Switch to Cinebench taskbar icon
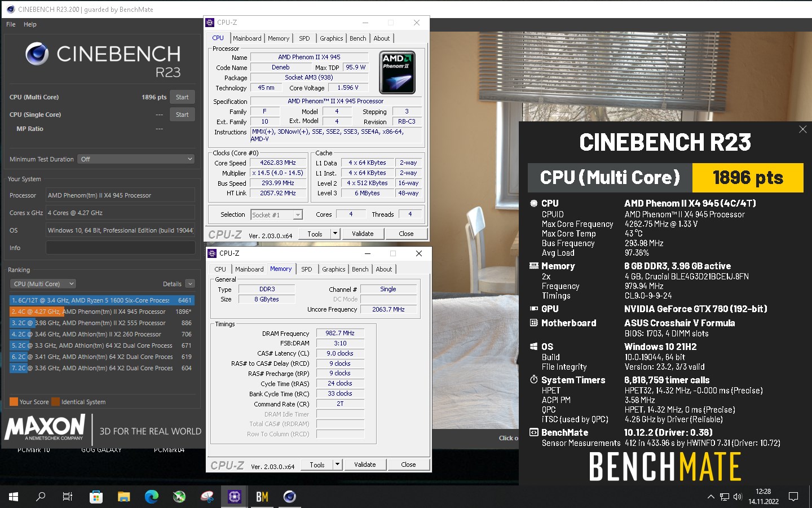 coord(289,497)
